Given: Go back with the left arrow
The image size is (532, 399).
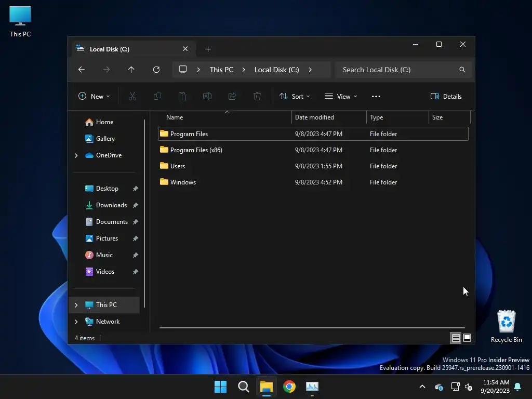Looking at the screenshot, I should (x=82, y=70).
